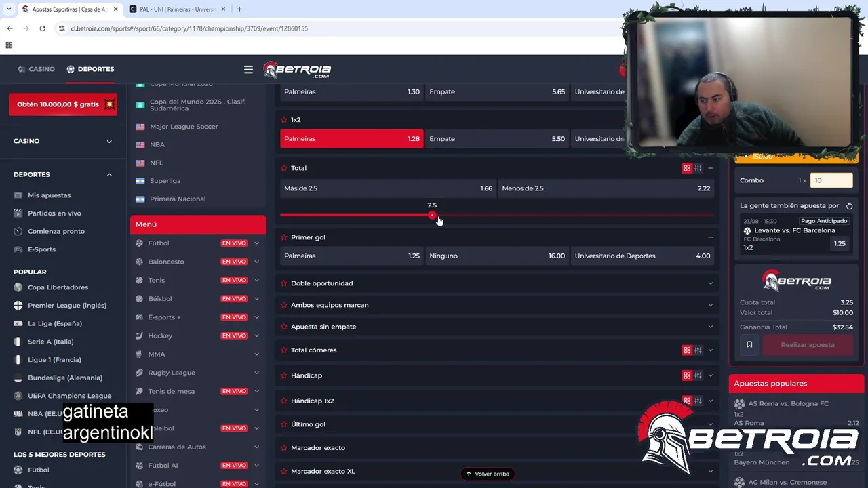
Task: Expand the Doble oportunidad market
Action: tap(710, 283)
